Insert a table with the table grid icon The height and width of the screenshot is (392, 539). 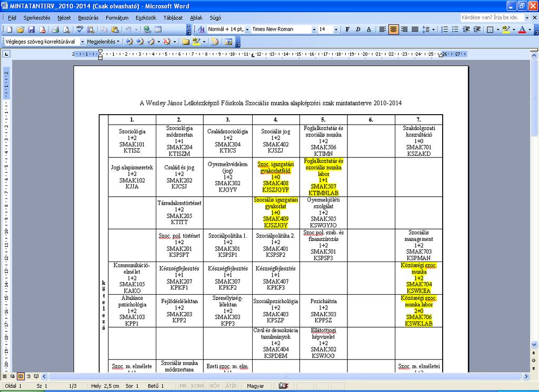coord(158,29)
